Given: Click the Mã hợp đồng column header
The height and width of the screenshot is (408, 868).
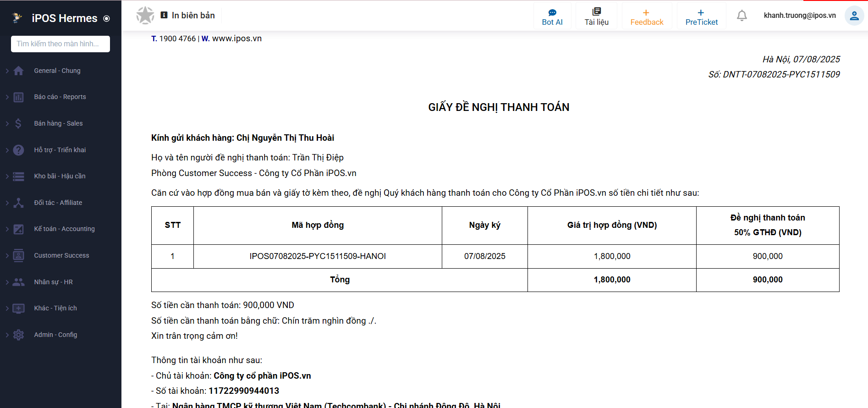Looking at the screenshot, I should [x=318, y=225].
